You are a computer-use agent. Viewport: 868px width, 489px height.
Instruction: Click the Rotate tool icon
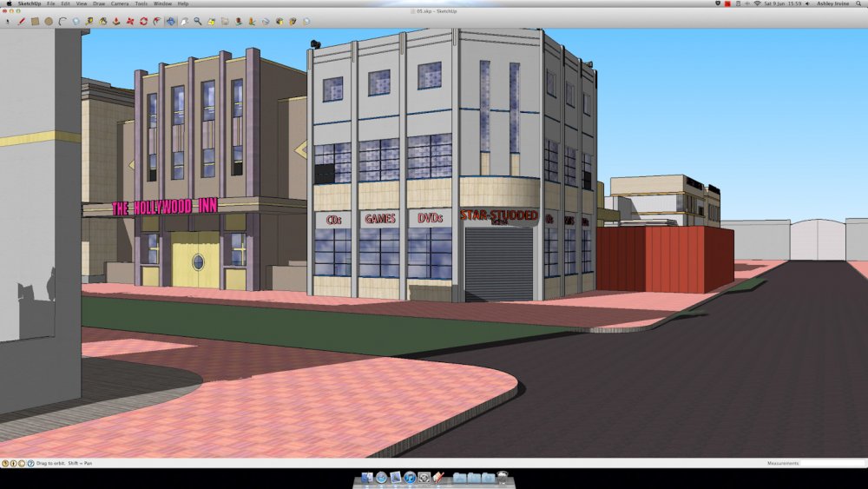pos(143,21)
